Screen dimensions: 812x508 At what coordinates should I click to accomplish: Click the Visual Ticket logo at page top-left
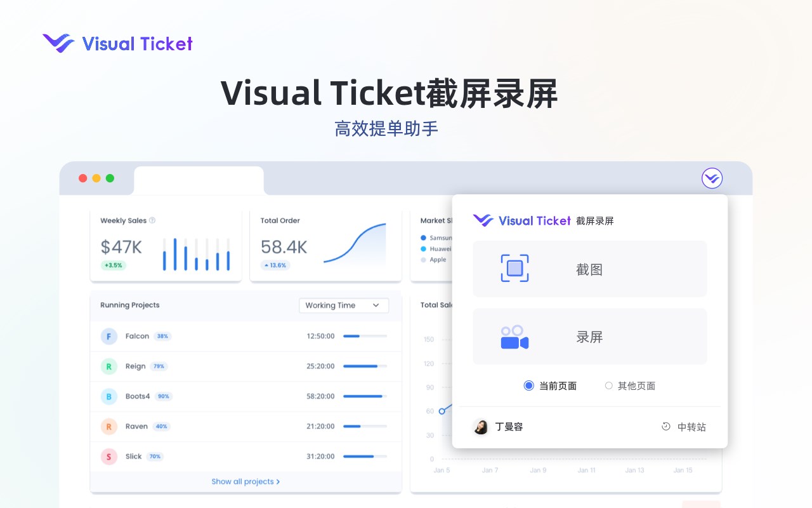pyautogui.click(x=117, y=43)
